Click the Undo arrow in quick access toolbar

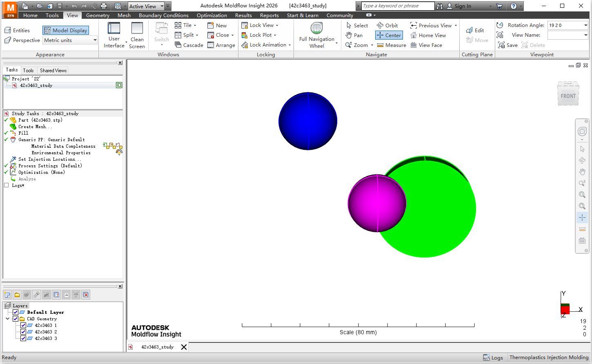(x=74, y=6)
